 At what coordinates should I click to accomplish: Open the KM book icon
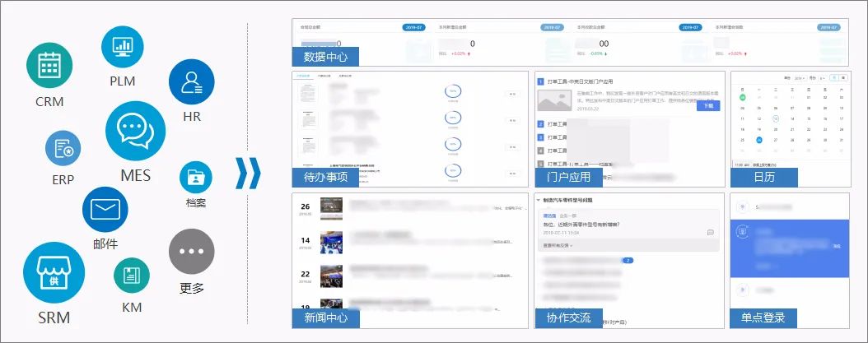coord(132,276)
